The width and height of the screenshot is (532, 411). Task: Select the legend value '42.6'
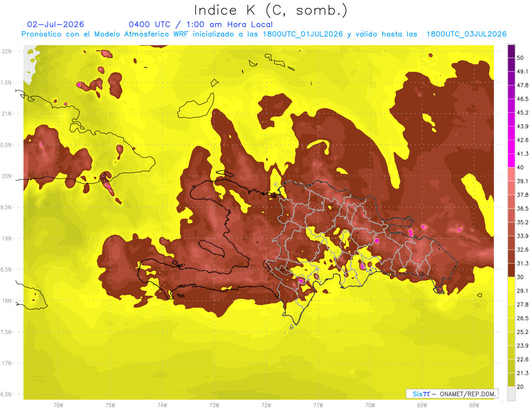click(523, 140)
